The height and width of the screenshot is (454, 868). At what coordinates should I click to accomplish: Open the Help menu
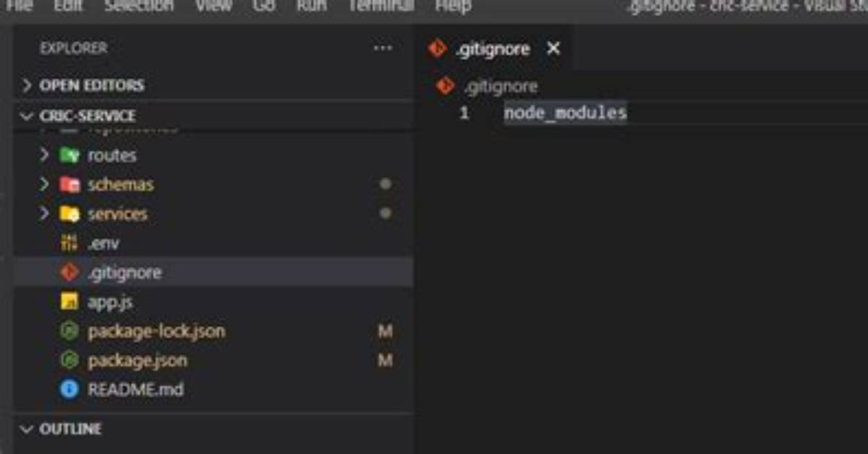(x=454, y=6)
